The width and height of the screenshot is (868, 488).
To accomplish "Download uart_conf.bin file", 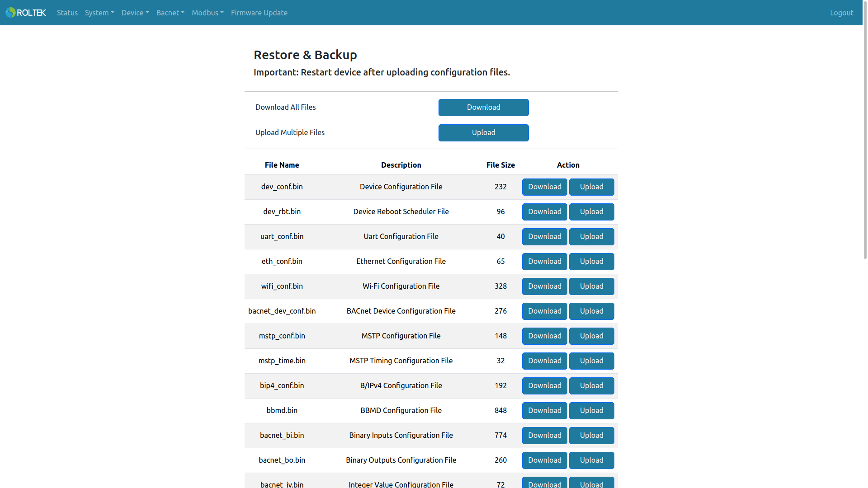I will (544, 237).
